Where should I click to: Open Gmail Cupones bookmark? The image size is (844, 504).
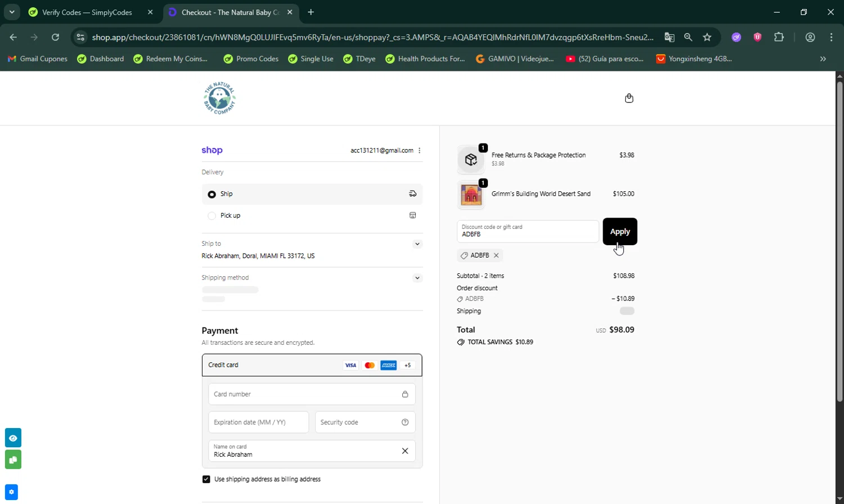pos(37,58)
